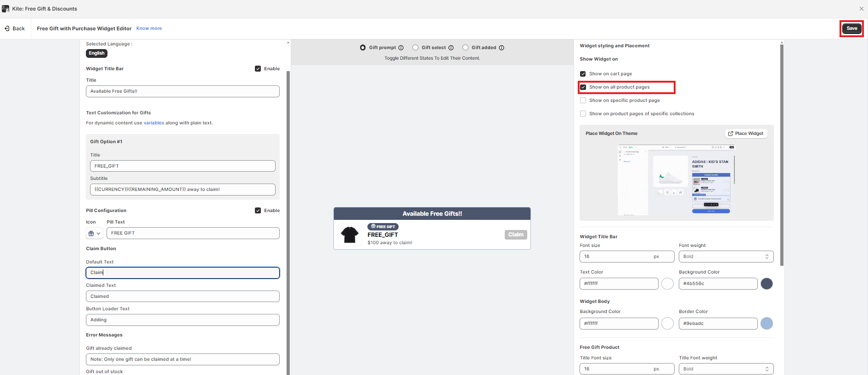The height and width of the screenshot is (375, 868).
Task: Click the FREE GIFT pill badge in preview
Action: [383, 227]
